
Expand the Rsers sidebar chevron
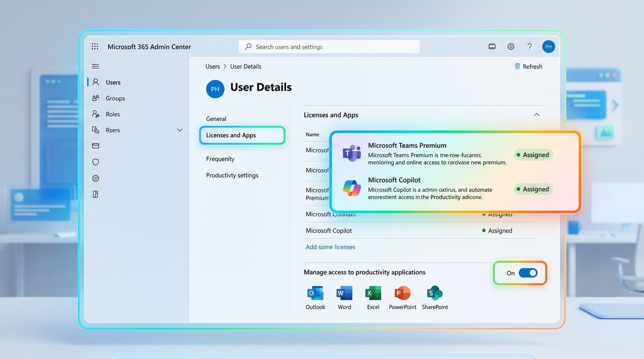[x=179, y=130]
